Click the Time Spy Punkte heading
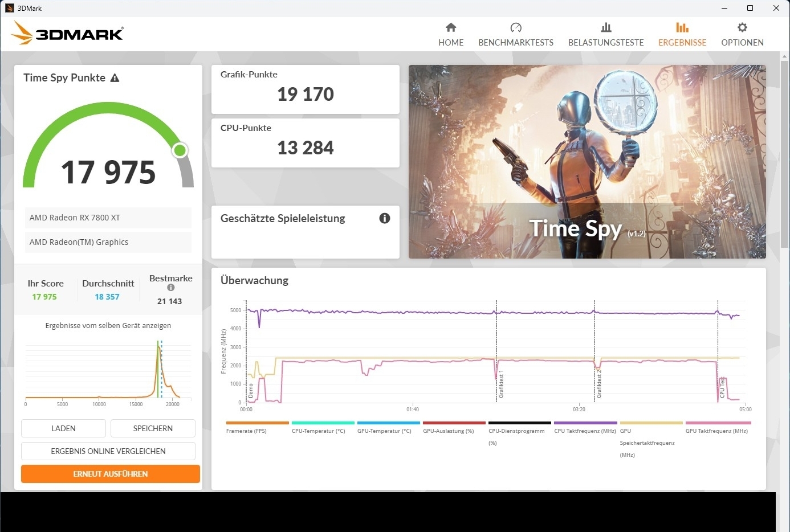 click(x=64, y=78)
